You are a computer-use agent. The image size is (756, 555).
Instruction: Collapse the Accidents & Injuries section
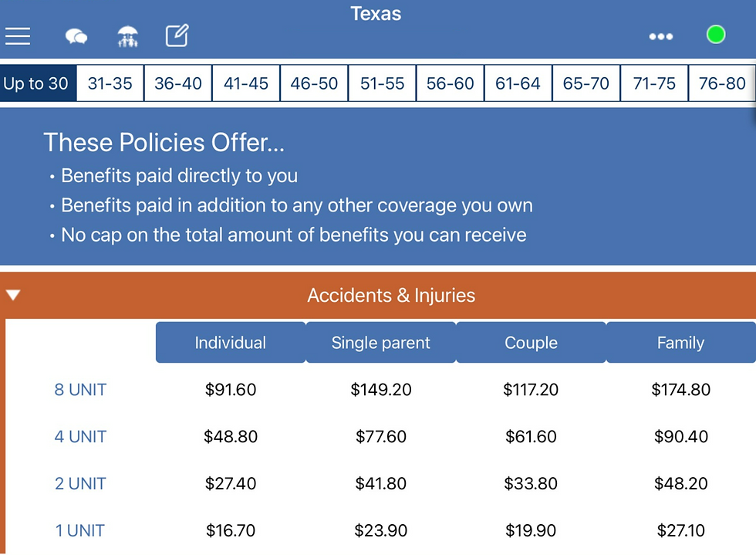coord(13,295)
